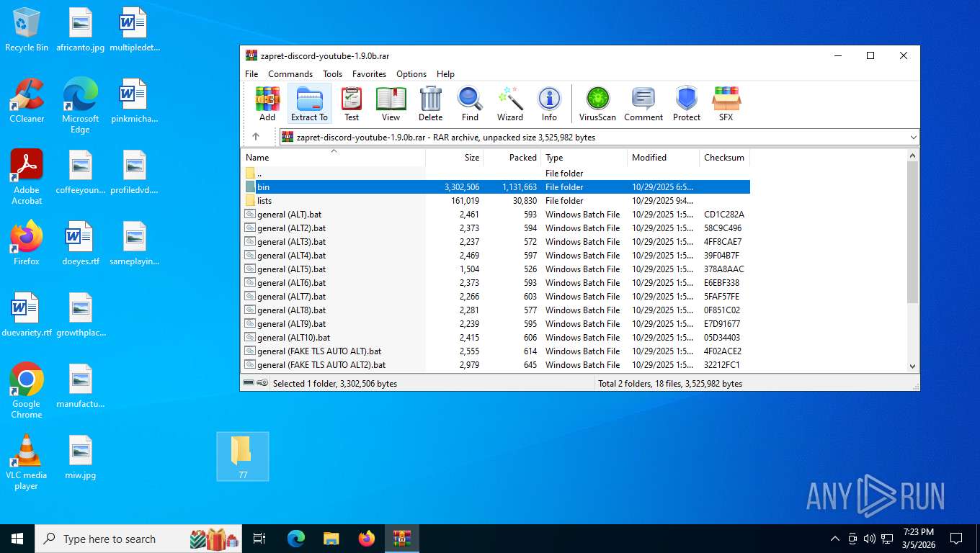
Task: Select the Recycle Bin desktop icon
Action: pos(27,30)
